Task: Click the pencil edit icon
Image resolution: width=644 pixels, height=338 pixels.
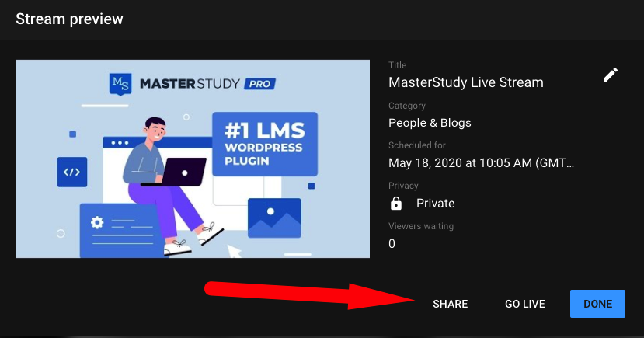Action: pyautogui.click(x=611, y=75)
